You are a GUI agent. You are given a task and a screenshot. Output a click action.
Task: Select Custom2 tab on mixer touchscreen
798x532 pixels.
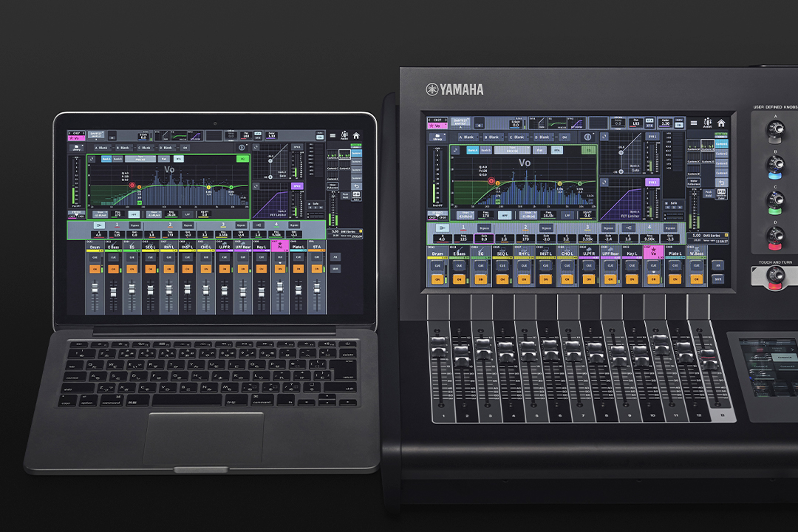(x=721, y=154)
